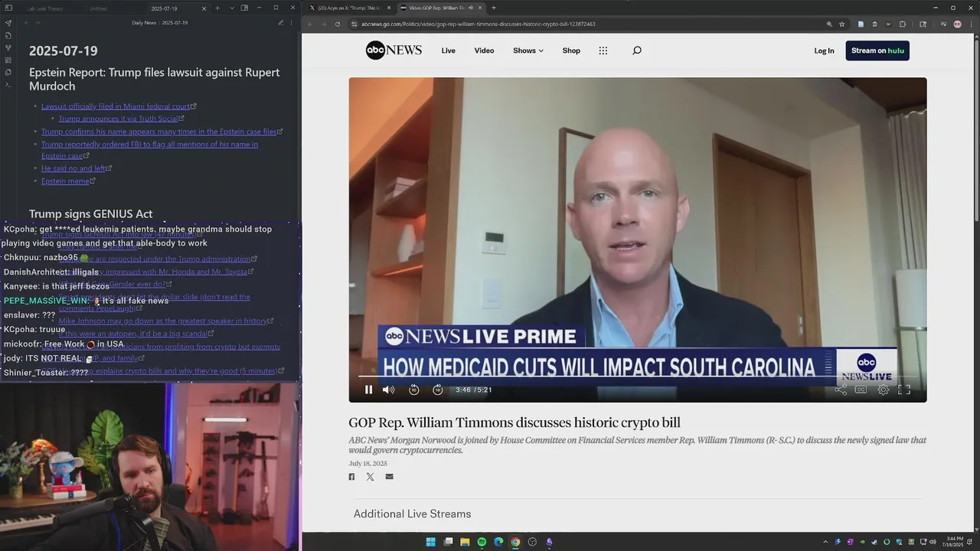Open the Shop menu item

(x=571, y=51)
